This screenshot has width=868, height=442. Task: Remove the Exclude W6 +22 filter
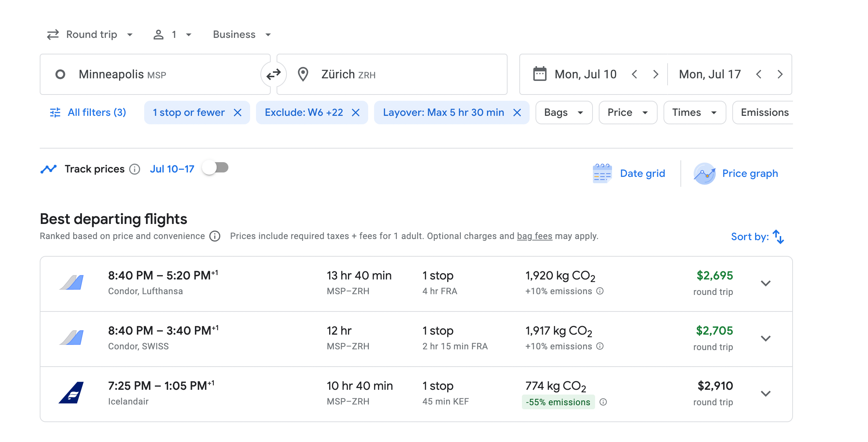[x=355, y=113]
